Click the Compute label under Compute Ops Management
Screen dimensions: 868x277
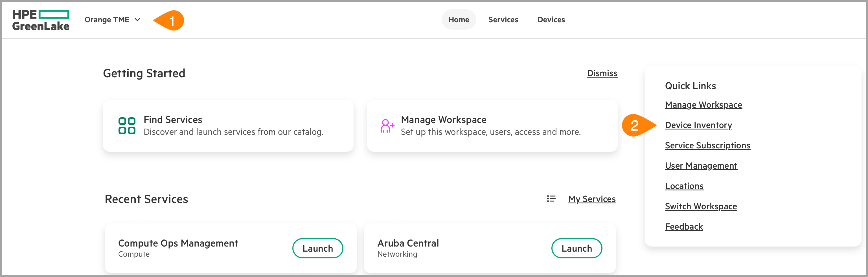point(133,254)
